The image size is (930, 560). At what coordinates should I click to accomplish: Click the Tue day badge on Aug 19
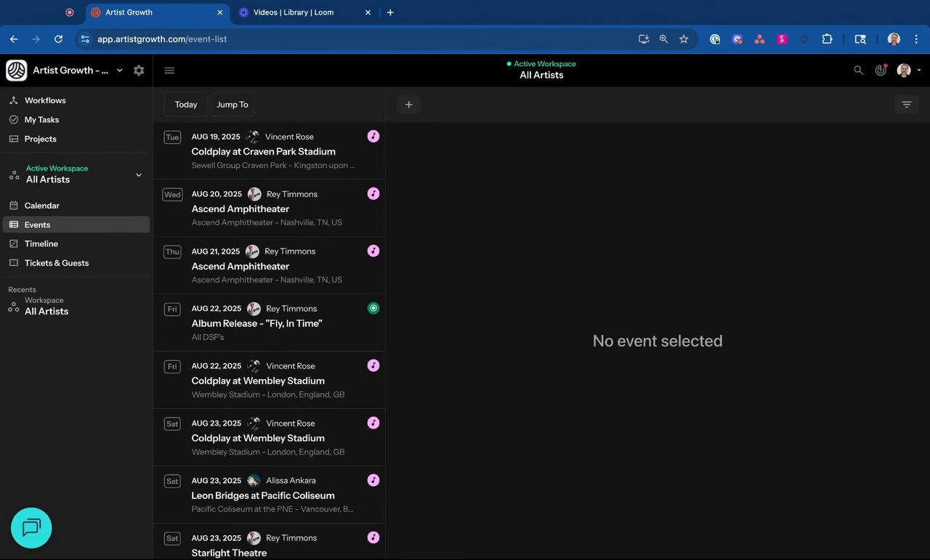(172, 137)
